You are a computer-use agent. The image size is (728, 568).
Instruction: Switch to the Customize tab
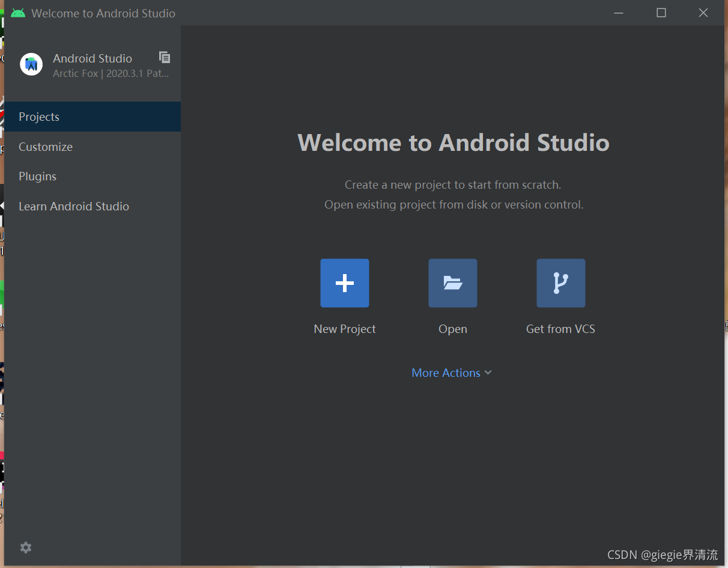[93, 147]
